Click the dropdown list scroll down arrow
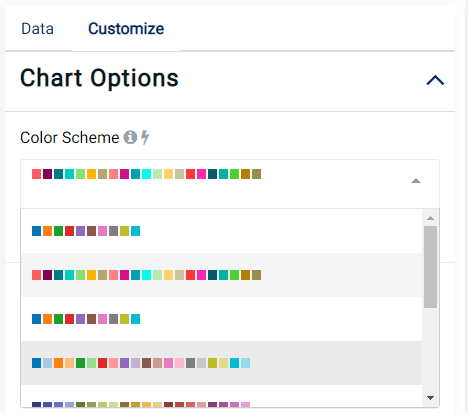This screenshot has width=468, height=413. tap(430, 398)
